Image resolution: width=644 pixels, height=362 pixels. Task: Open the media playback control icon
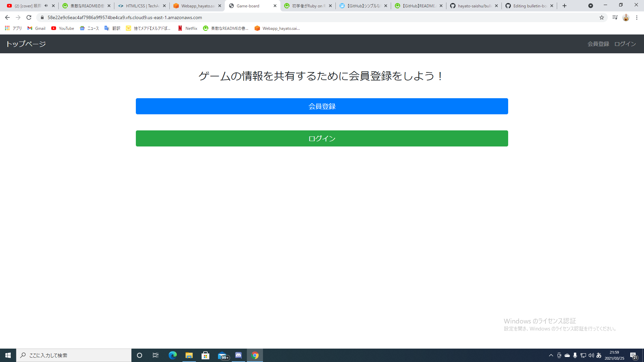(x=615, y=17)
